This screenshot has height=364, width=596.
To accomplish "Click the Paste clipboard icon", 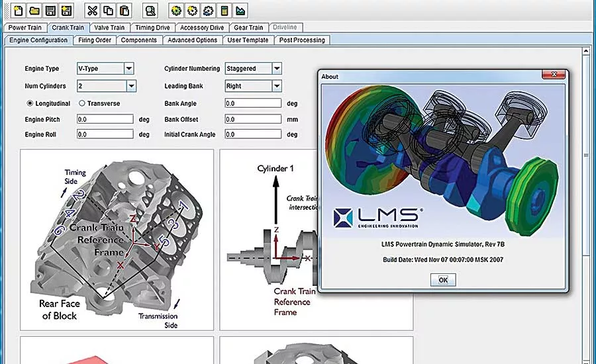I will point(124,11).
